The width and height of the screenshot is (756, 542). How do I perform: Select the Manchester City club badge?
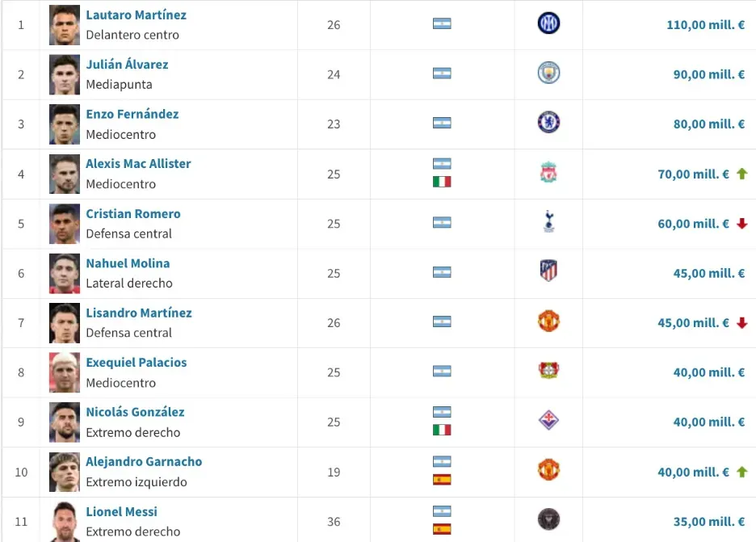click(x=548, y=74)
